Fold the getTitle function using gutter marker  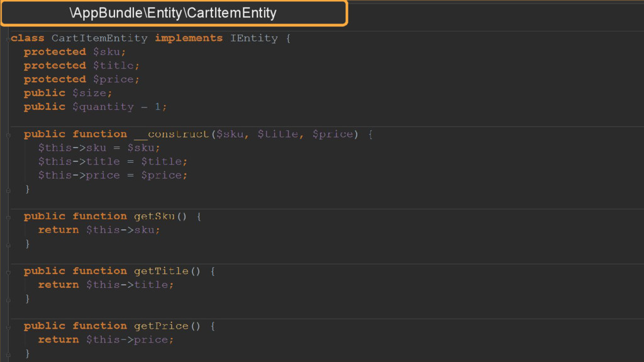(8, 271)
